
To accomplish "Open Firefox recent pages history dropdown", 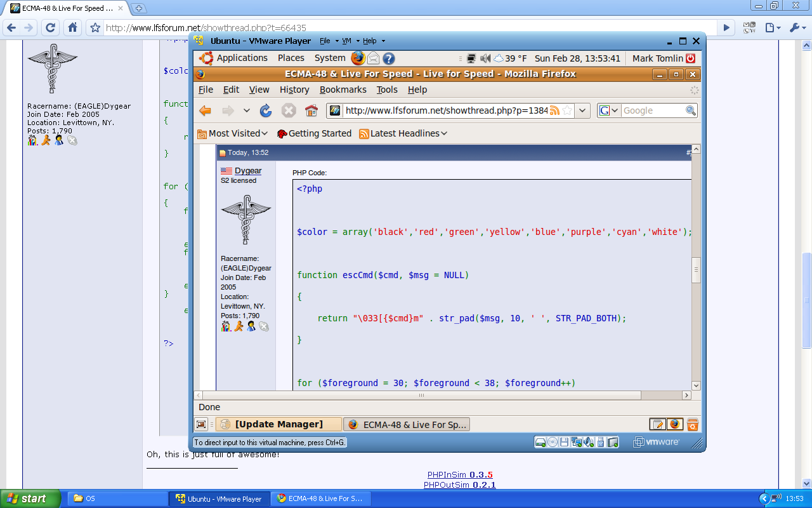I will click(x=247, y=110).
